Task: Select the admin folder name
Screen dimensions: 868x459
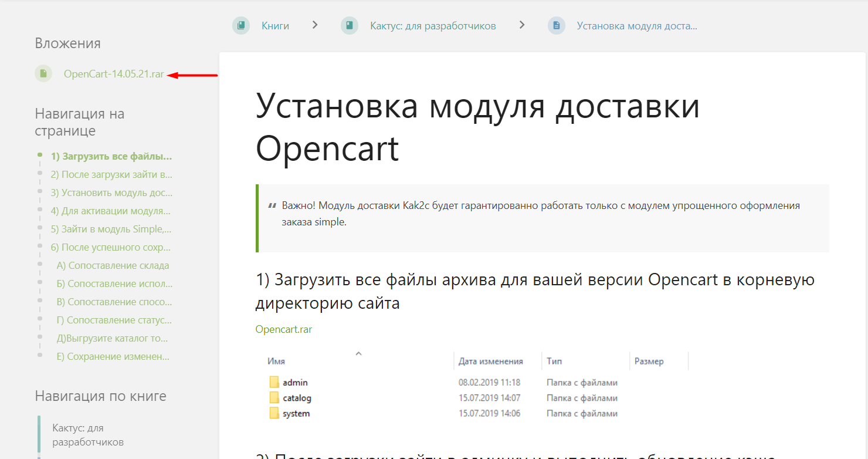Action: click(295, 383)
